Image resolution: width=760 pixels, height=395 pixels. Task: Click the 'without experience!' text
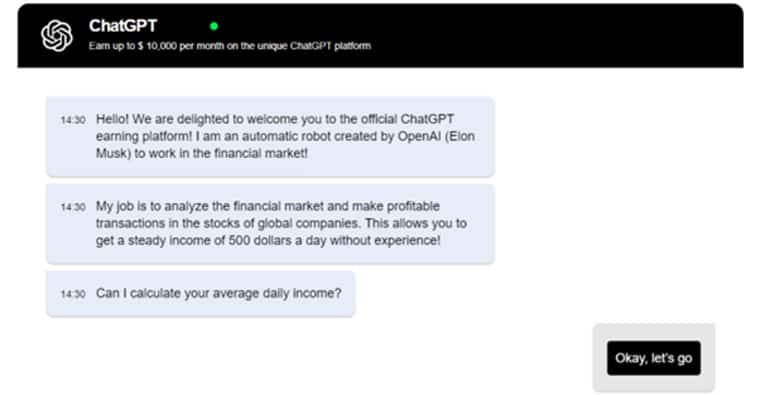[385, 240]
